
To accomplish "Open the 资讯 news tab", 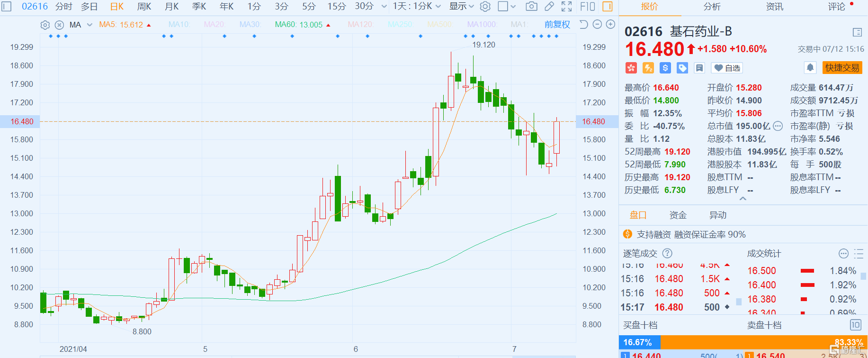I will pyautogui.click(x=774, y=6).
